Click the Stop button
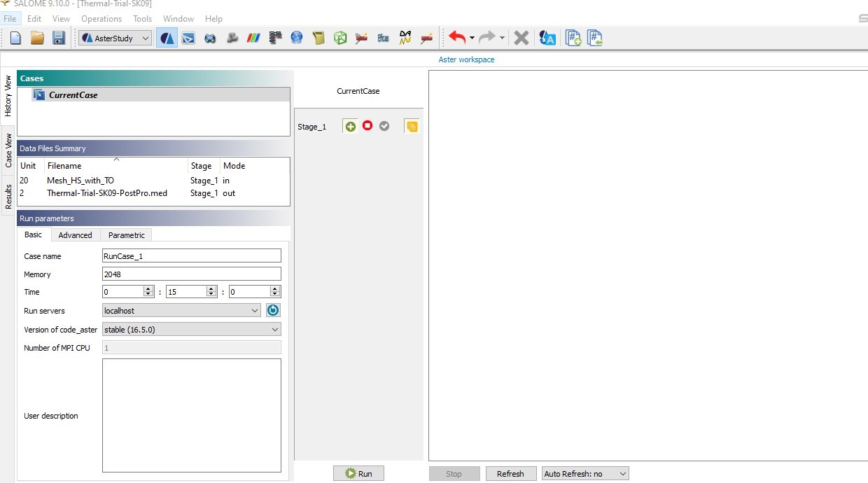Screen dimensions: 868x483 tap(454, 474)
